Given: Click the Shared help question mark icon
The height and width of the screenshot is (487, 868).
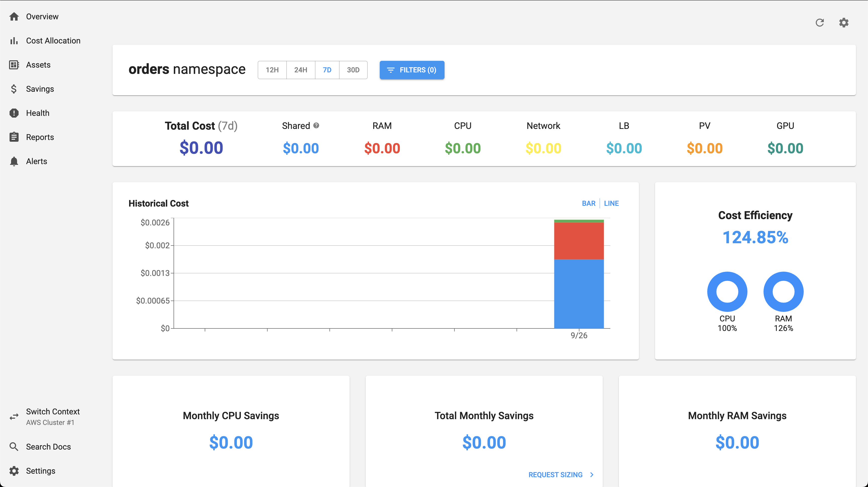Looking at the screenshot, I should pos(316,125).
